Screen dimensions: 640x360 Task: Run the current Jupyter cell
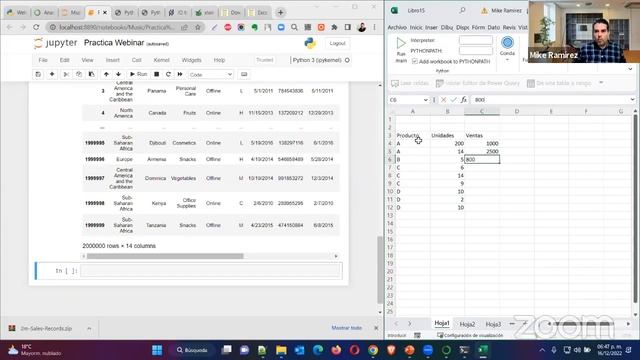pos(138,74)
